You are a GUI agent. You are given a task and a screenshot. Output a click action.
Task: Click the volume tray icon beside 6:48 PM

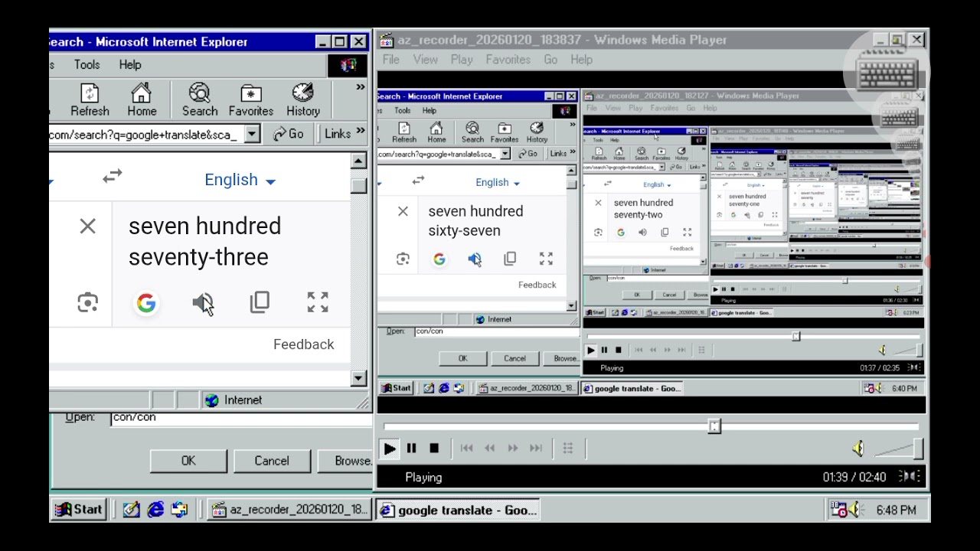click(x=854, y=510)
